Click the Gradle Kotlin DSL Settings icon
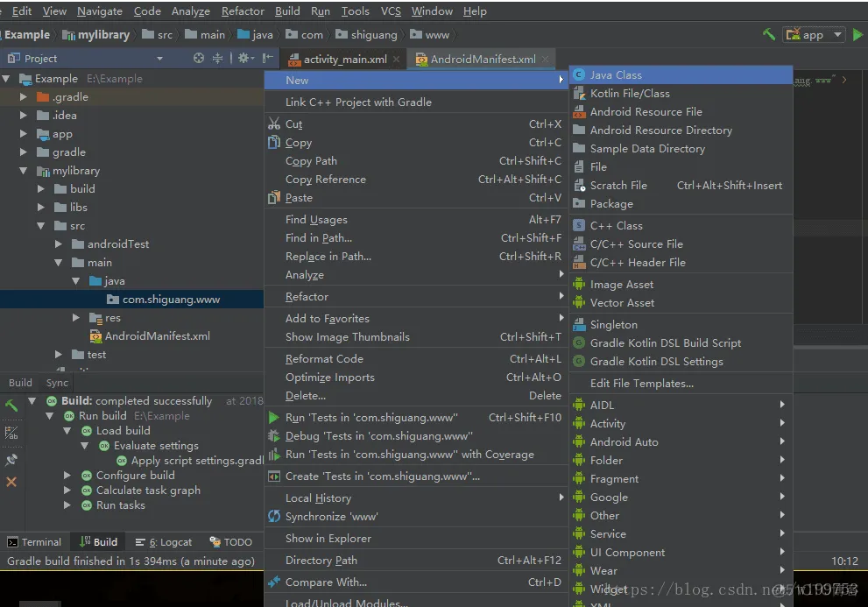 point(579,361)
